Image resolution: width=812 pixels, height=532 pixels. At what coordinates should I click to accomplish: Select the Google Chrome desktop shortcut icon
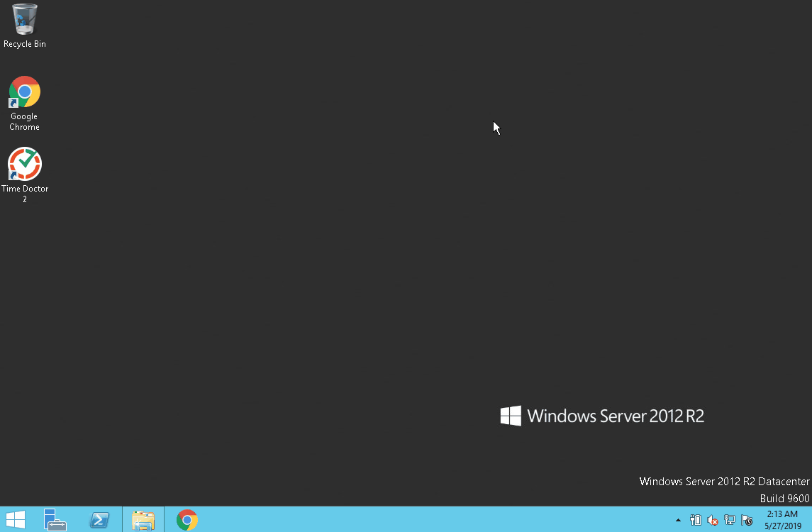point(24,92)
